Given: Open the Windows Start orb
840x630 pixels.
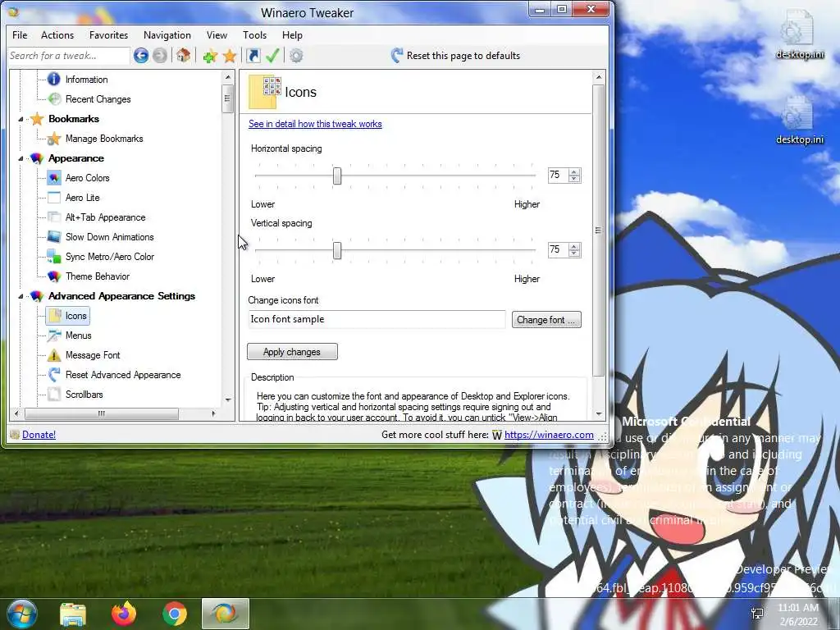Looking at the screenshot, I should [x=21, y=614].
